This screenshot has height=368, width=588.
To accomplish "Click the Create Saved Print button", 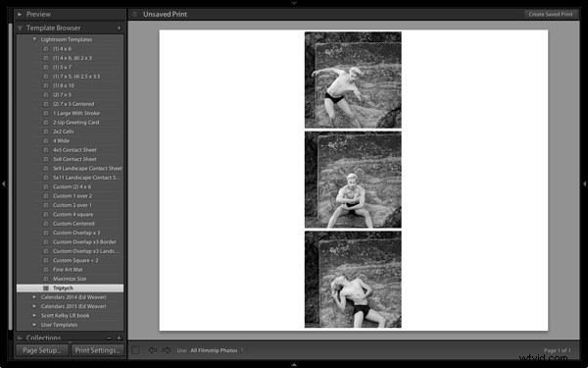I will pos(551,15).
